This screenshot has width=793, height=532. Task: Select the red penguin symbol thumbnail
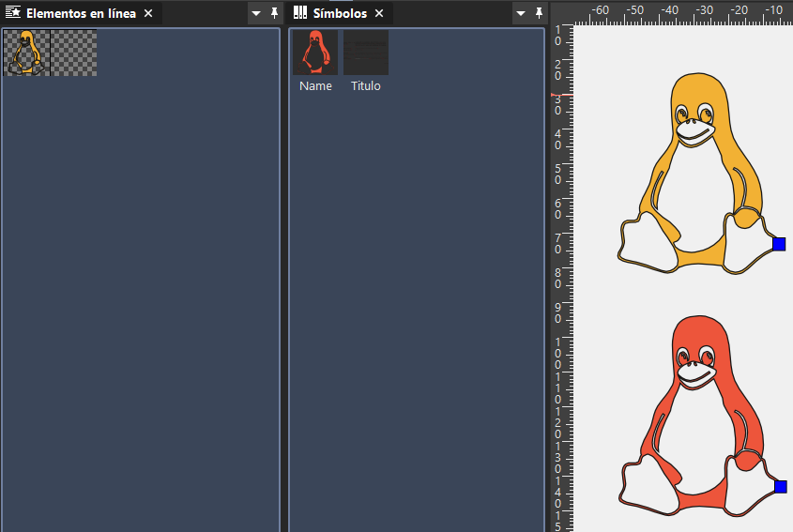click(x=315, y=53)
